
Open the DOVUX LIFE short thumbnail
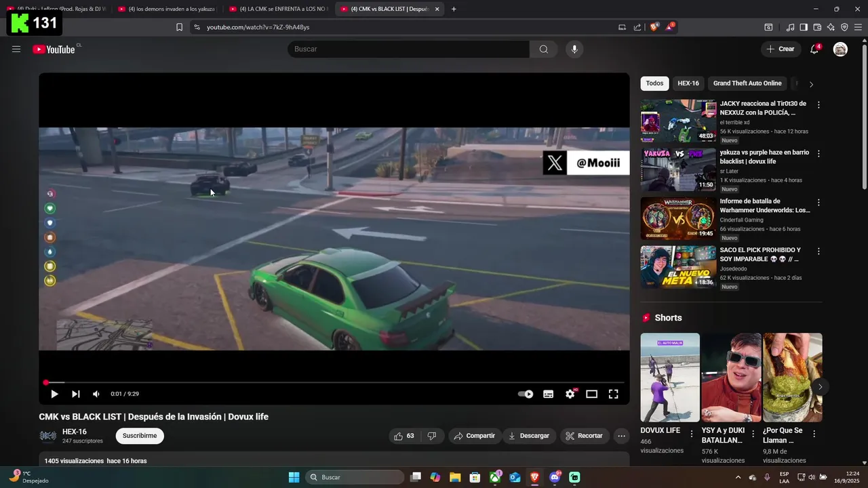tap(670, 378)
